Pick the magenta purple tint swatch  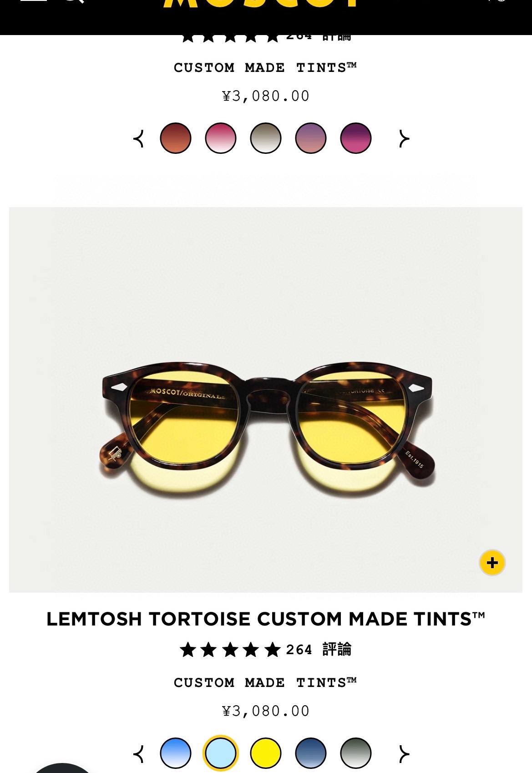[x=356, y=138]
